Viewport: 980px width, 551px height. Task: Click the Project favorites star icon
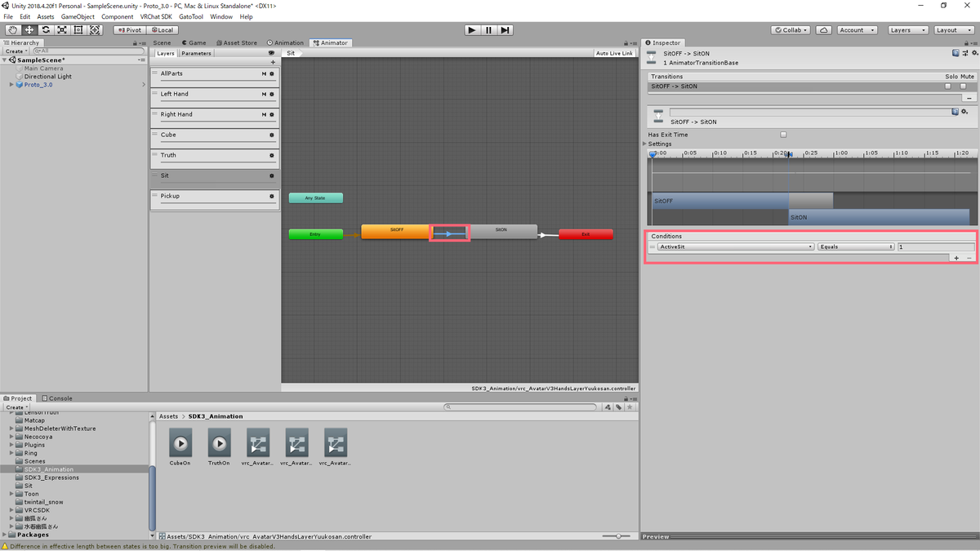click(630, 407)
